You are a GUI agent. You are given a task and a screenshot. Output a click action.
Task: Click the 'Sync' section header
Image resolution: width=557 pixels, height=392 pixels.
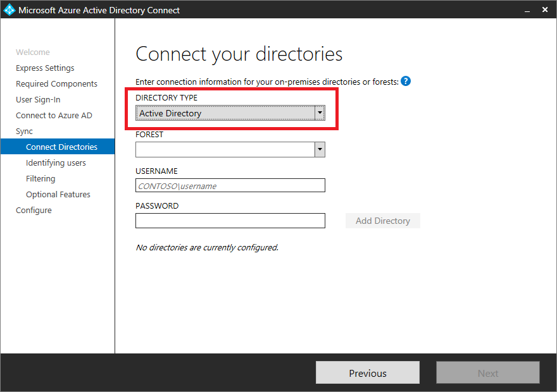pyautogui.click(x=24, y=131)
